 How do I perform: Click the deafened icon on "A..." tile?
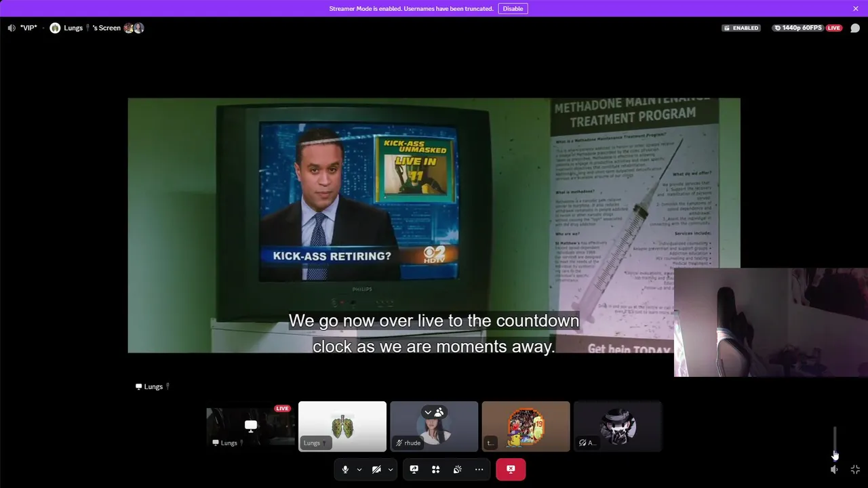[583, 443]
